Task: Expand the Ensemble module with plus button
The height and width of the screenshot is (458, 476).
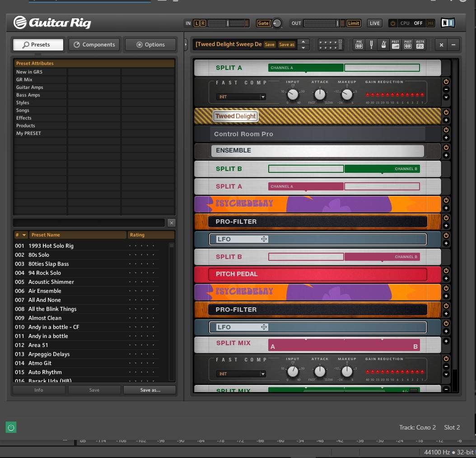Action: 446,155
